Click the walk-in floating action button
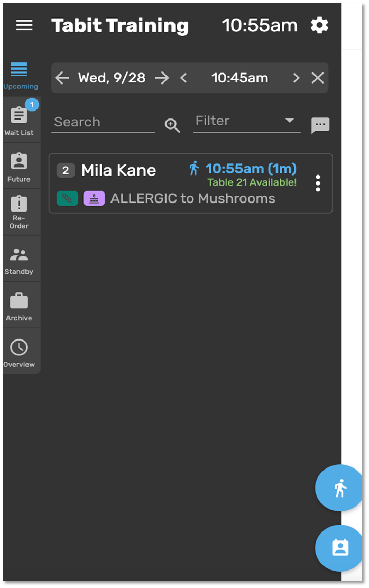Screen dimensions: 369x588 point(339,488)
